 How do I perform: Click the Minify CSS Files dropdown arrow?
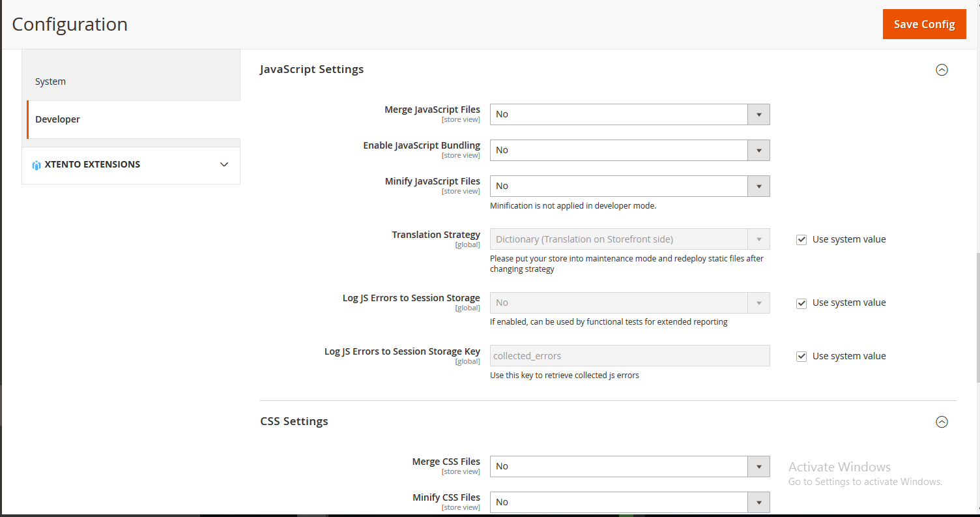758,502
